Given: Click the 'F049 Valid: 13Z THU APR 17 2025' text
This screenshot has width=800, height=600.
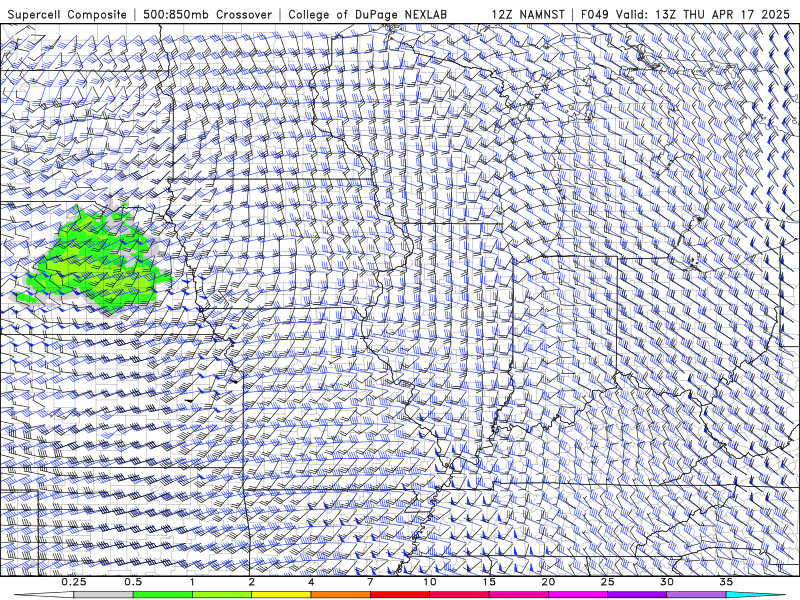Looking at the screenshot, I should click(685, 14).
